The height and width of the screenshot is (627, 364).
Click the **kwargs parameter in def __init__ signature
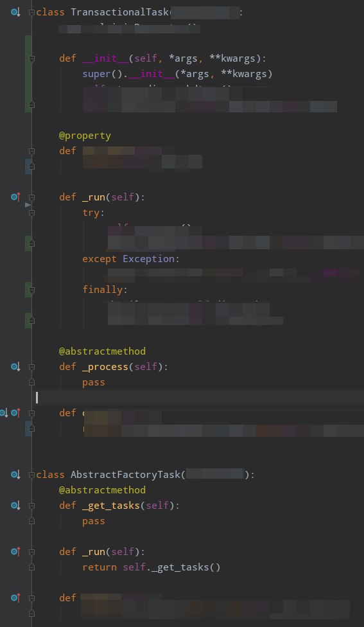232,59
